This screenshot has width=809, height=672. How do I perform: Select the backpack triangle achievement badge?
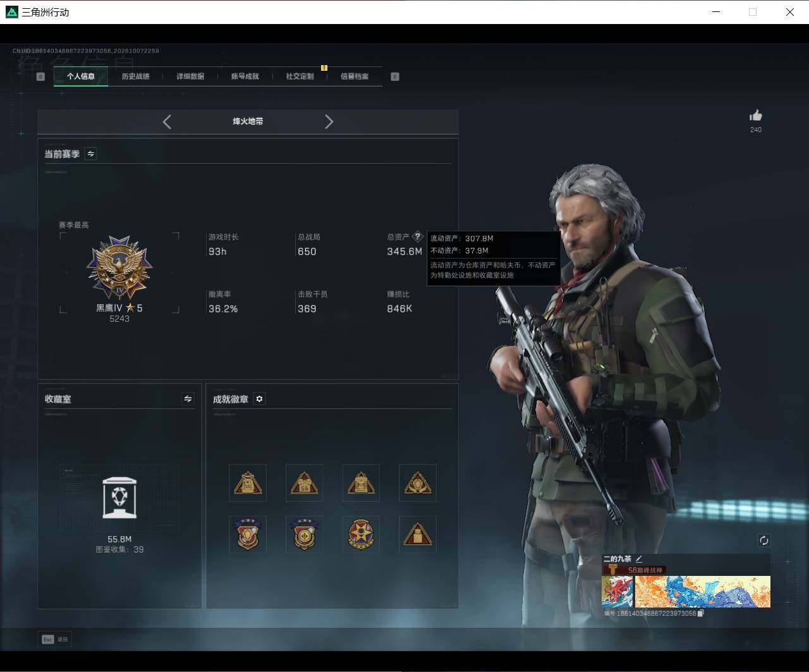[361, 483]
